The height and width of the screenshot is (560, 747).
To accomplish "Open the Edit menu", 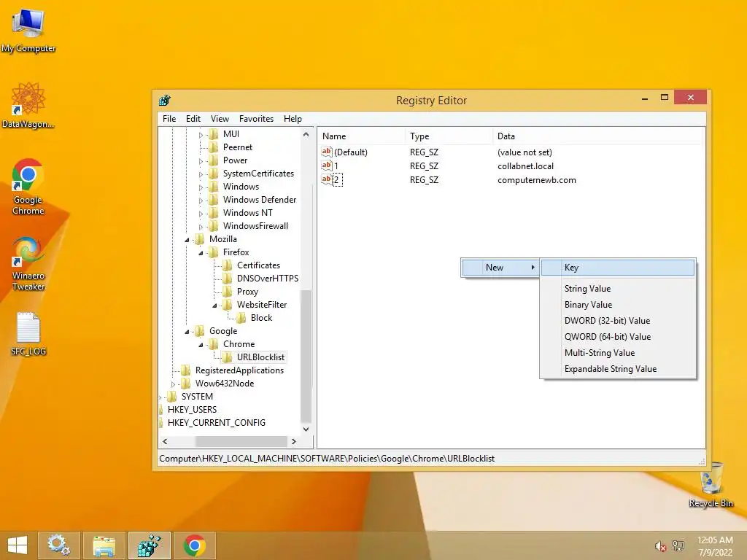I will (x=193, y=119).
